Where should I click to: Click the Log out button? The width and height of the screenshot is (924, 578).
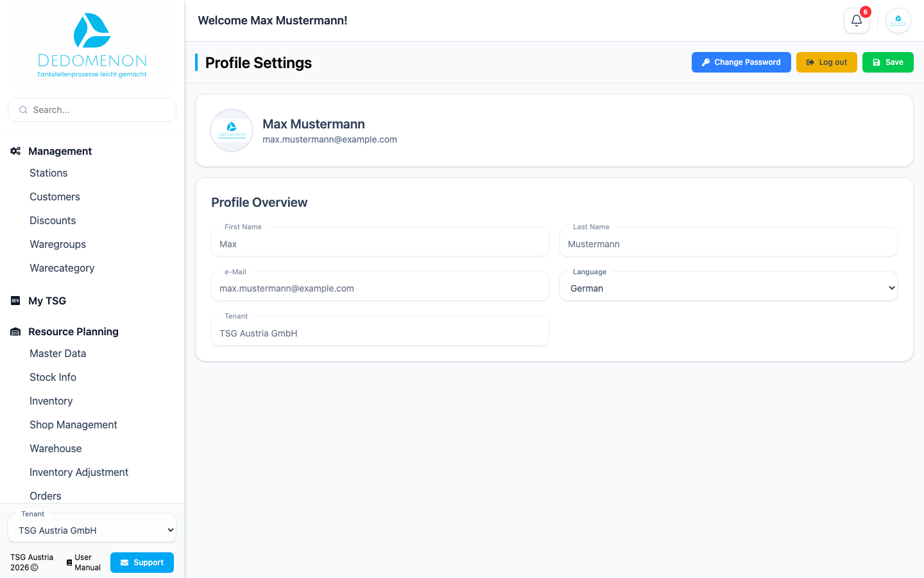[x=826, y=62]
